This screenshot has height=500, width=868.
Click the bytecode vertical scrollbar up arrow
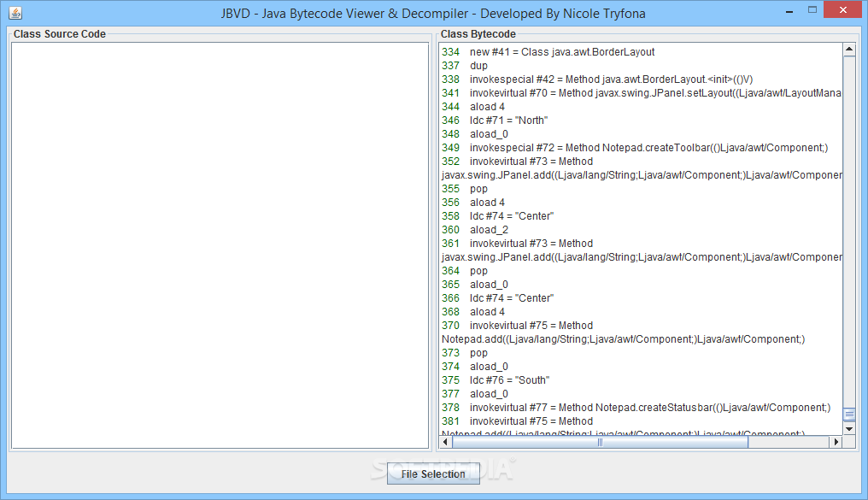[x=849, y=50]
